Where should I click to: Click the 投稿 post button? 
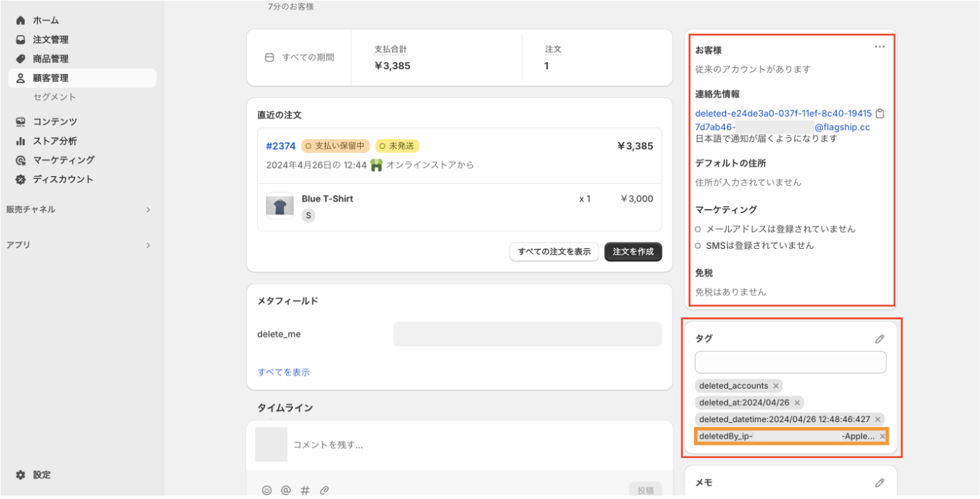tap(645, 491)
